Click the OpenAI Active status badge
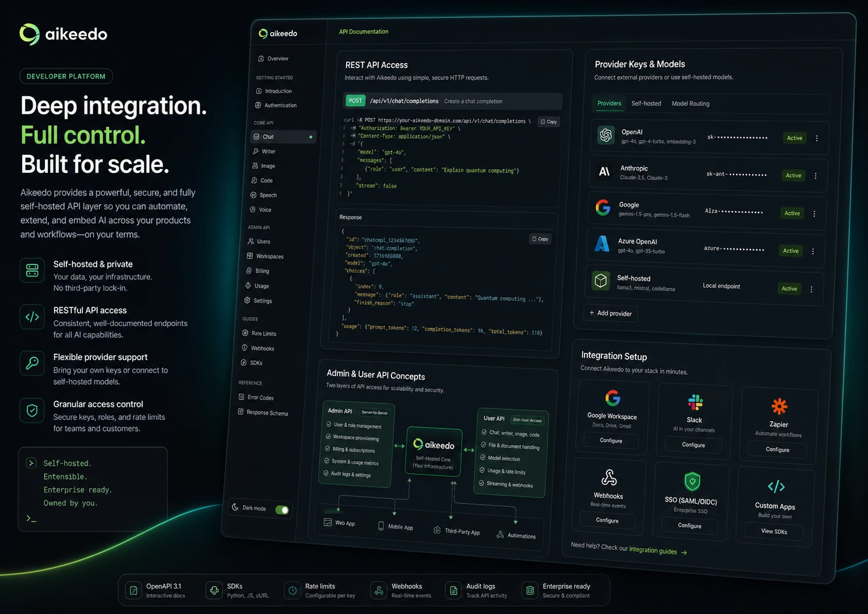 click(x=795, y=138)
